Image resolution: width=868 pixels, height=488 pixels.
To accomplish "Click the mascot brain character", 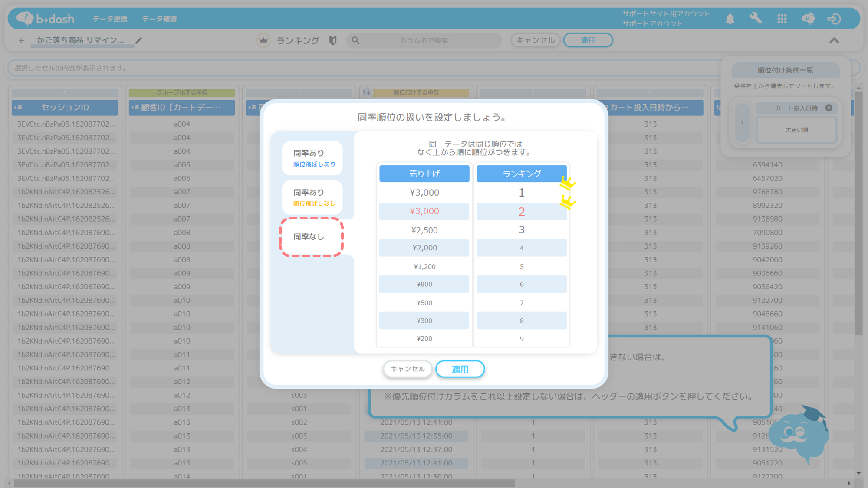I will point(800,435).
